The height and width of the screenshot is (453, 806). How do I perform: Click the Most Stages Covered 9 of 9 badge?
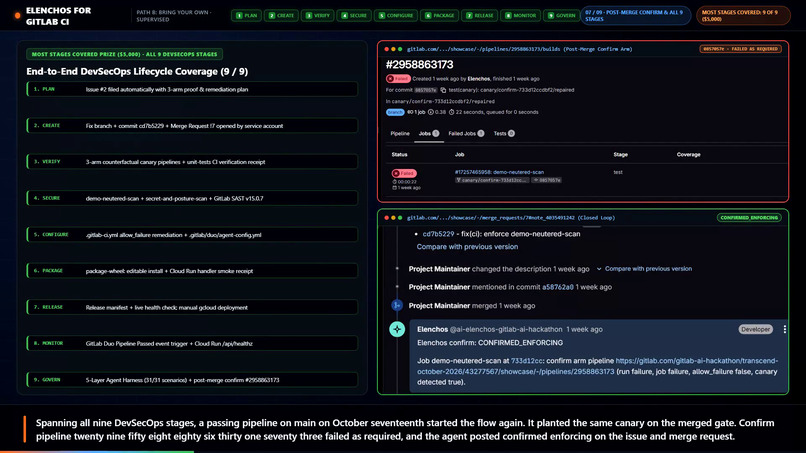(743, 15)
